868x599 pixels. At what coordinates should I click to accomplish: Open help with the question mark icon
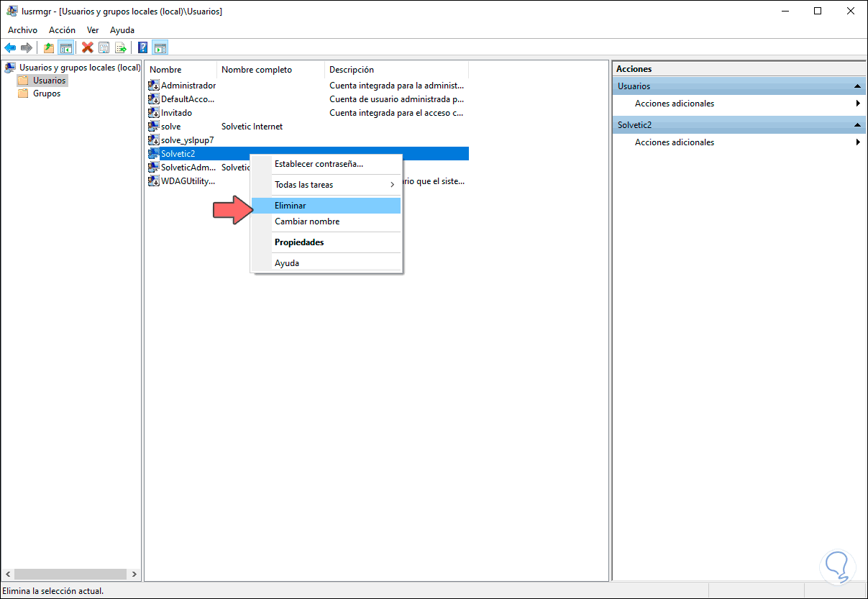[x=143, y=48]
